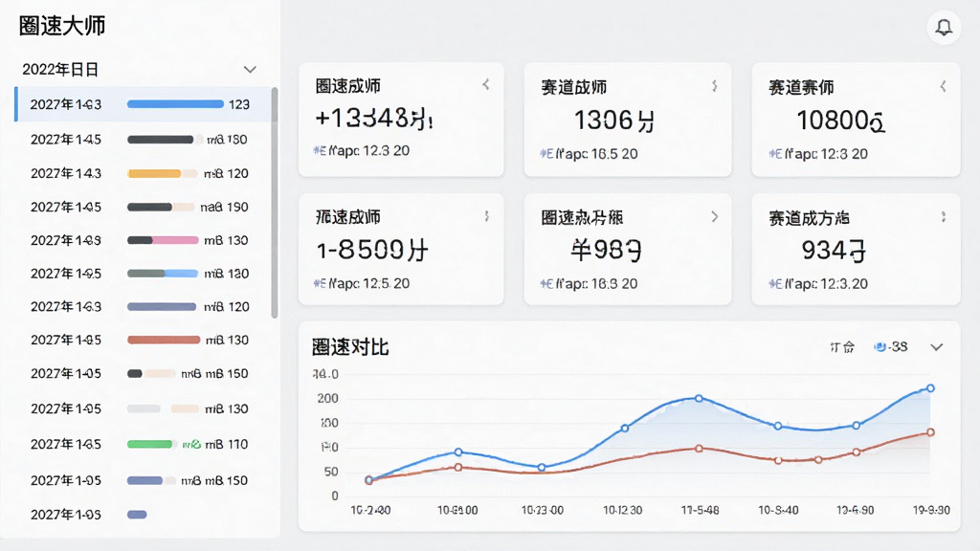Viewport: 980px width, 551px height.
Task: Select the highlighted row showing 123
Action: tap(143, 104)
